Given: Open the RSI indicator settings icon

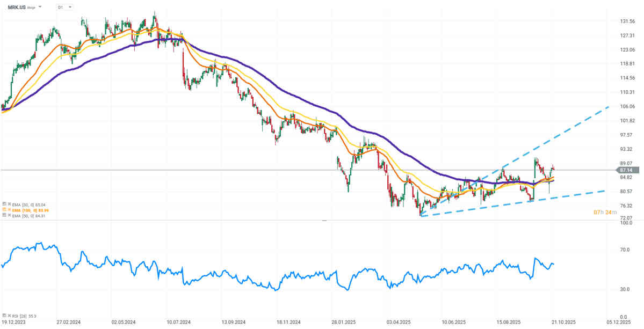Looking at the screenshot, I should 4,316.
